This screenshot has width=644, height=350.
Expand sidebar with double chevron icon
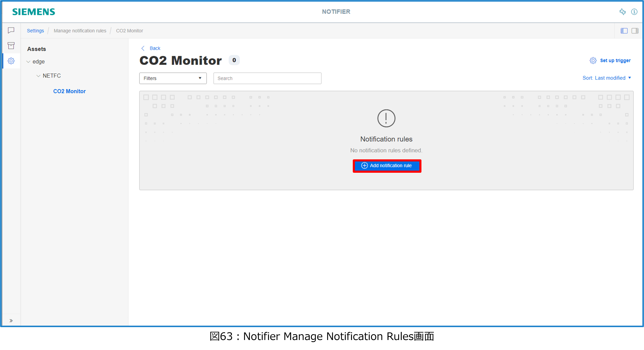[11, 320]
